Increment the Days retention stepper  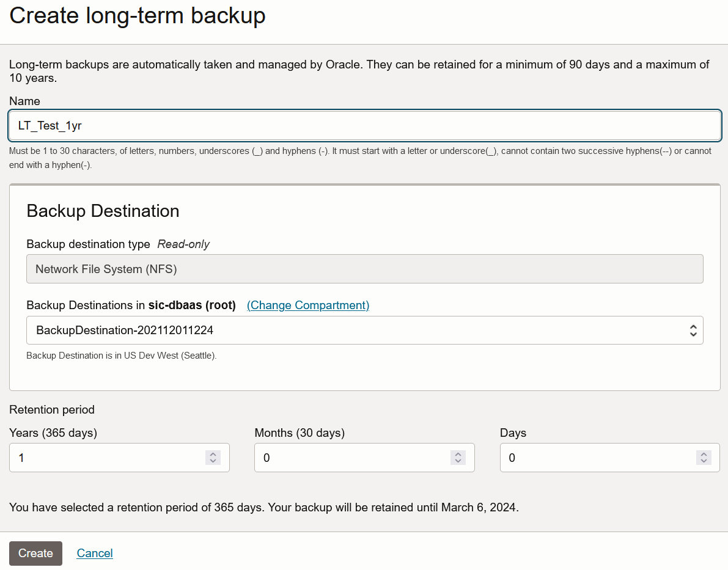click(x=704, y=455)
